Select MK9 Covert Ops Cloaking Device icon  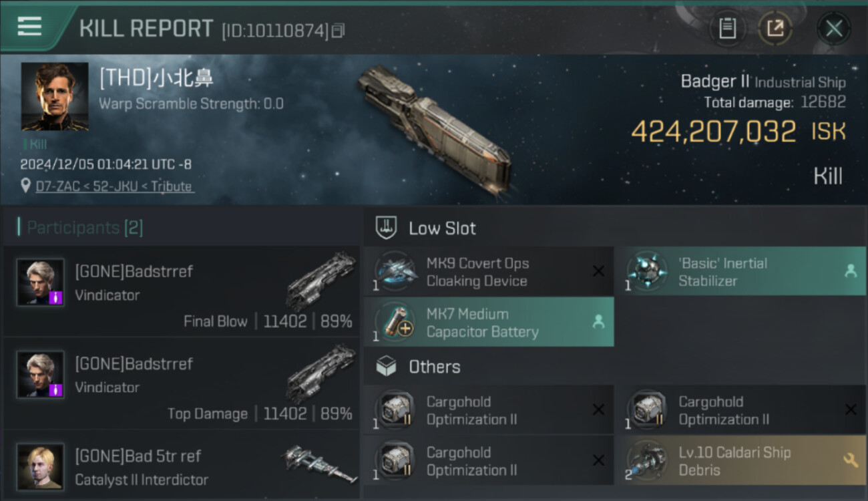[x=397, y=272]
